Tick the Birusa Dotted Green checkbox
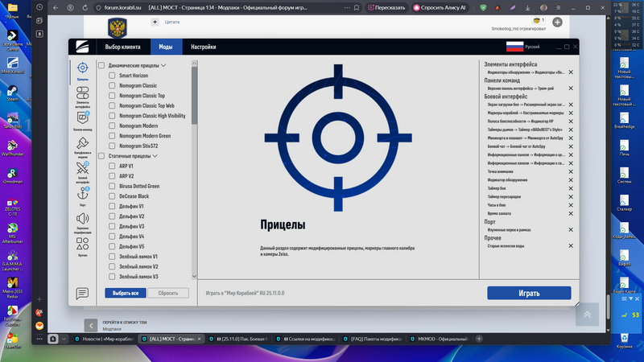 (113, 187)
